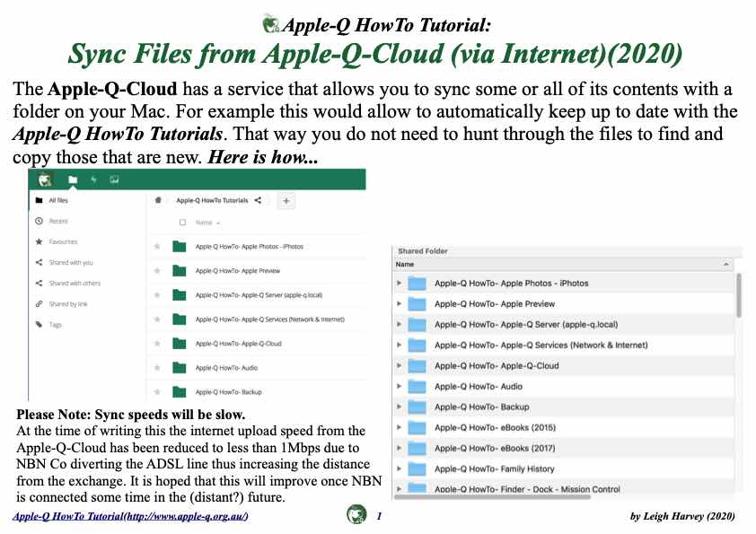Click the home icon in the breadcrumb
Viewport: 756px width, 534px height.
pos(158,200)
